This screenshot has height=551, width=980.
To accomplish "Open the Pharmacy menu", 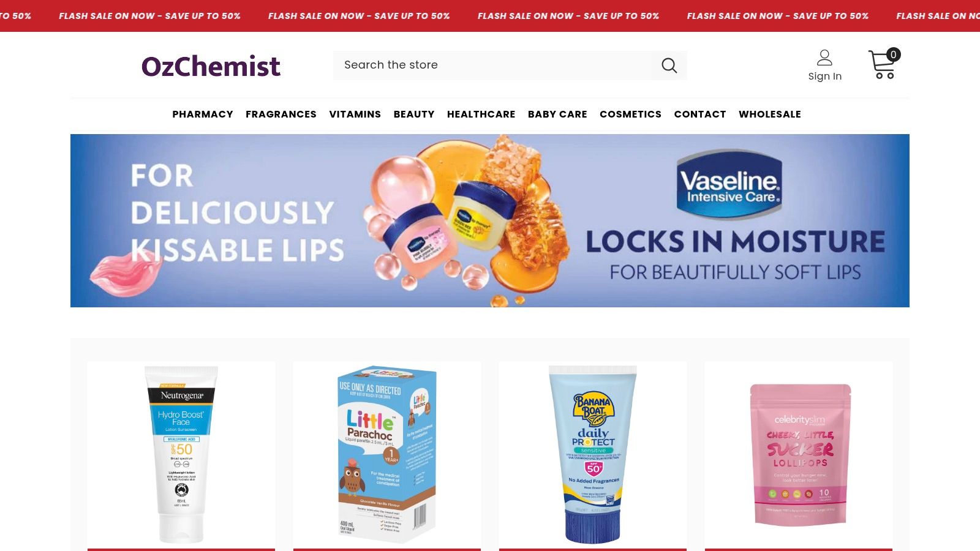I will pos(203,114).
